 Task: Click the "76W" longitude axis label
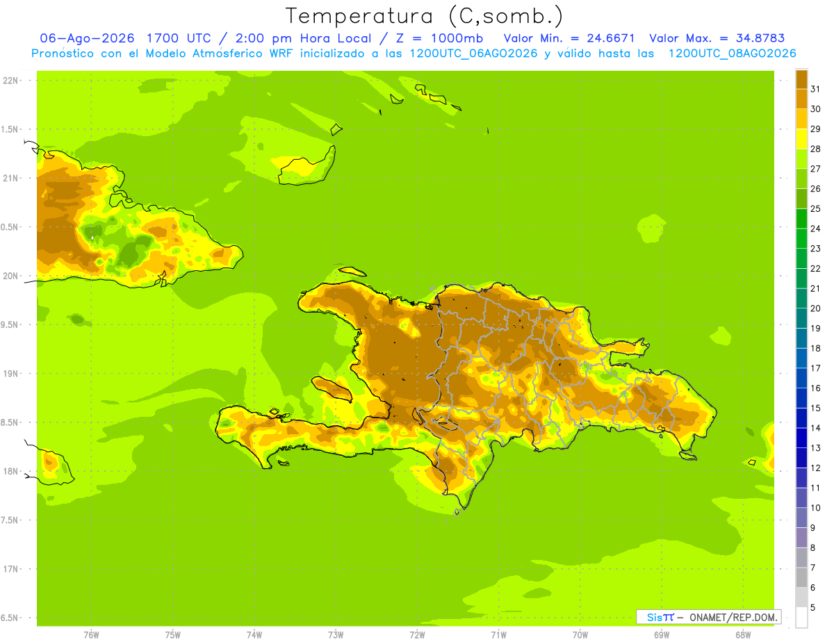[x=91, y=635]
